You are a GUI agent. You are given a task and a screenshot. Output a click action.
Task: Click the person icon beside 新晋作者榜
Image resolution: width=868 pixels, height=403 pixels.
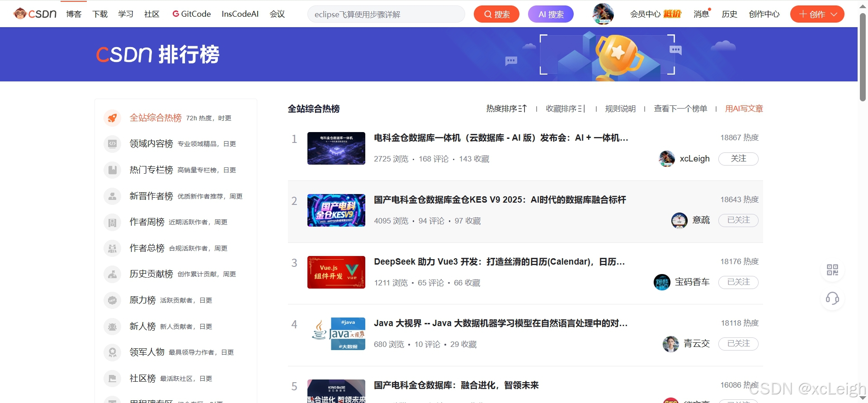click(x=113, y=196)
